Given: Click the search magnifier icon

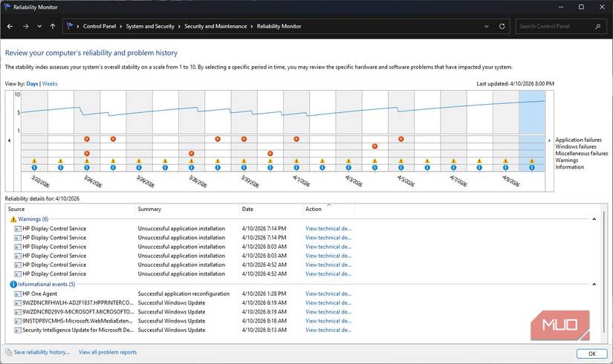Looking at the screenshot, I should [597, 26].
